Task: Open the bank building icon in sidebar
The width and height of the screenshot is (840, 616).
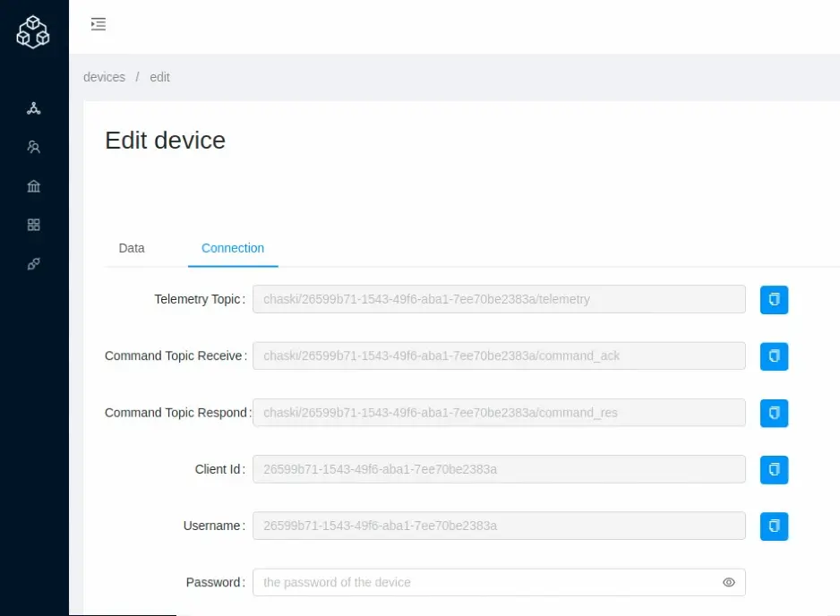Action: tap(34, 186)
